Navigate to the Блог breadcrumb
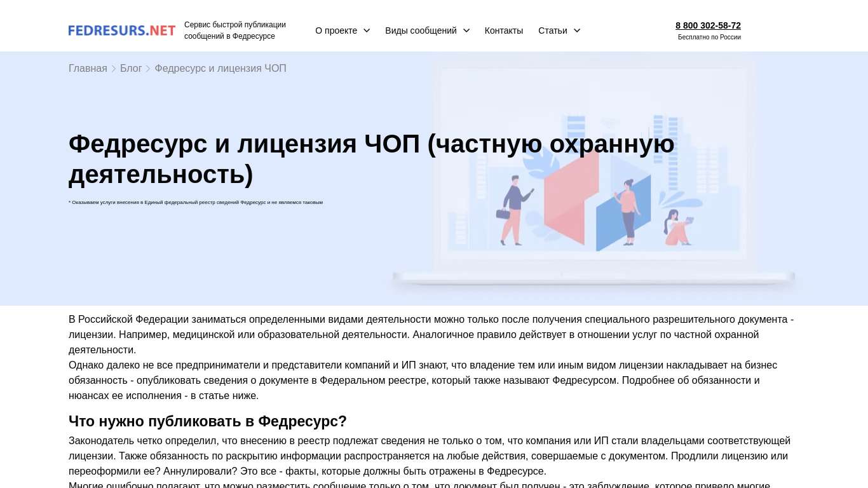The image size is (868, 488). click(x=131, y=68)
